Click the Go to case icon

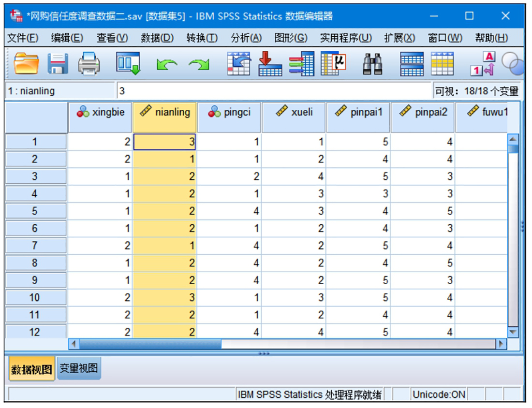tap(239, 64)
